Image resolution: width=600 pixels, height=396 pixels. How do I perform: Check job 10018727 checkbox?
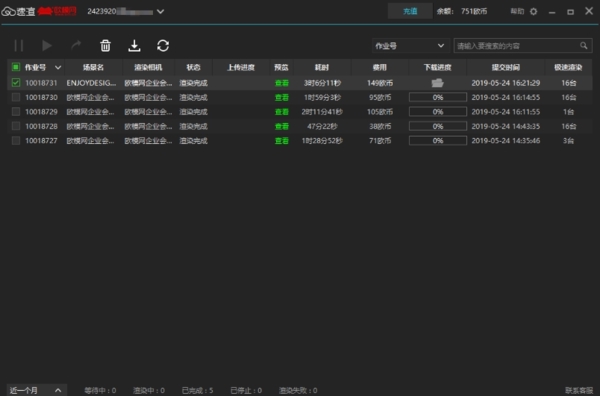click(x=16, y=141)
